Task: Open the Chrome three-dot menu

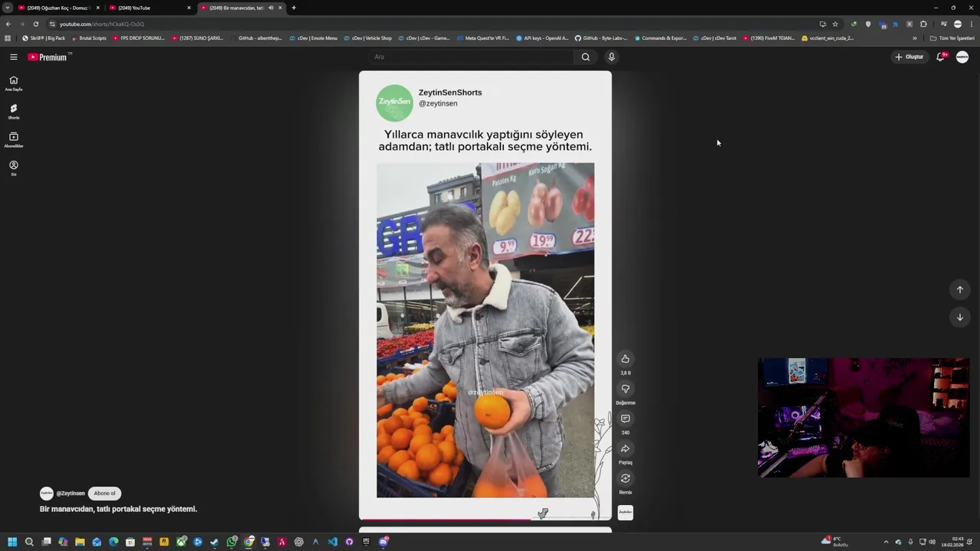Action: pos(972,24)
